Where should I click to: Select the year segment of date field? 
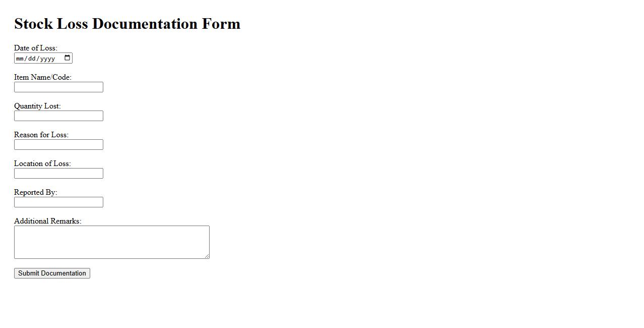coord(47,59)
